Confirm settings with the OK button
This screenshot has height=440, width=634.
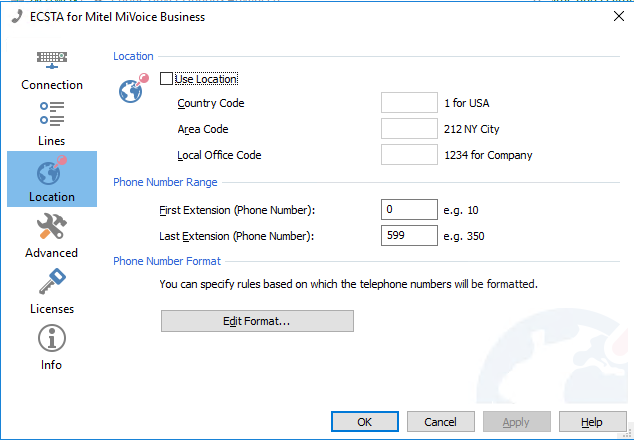coord(365,422)
